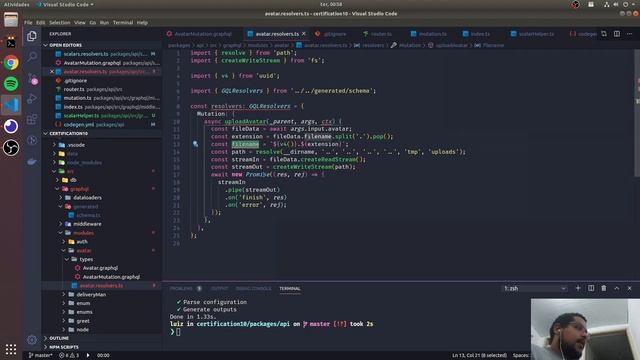Open the Help menu
This screenshot has height=360, width=640.
point(142,22)
